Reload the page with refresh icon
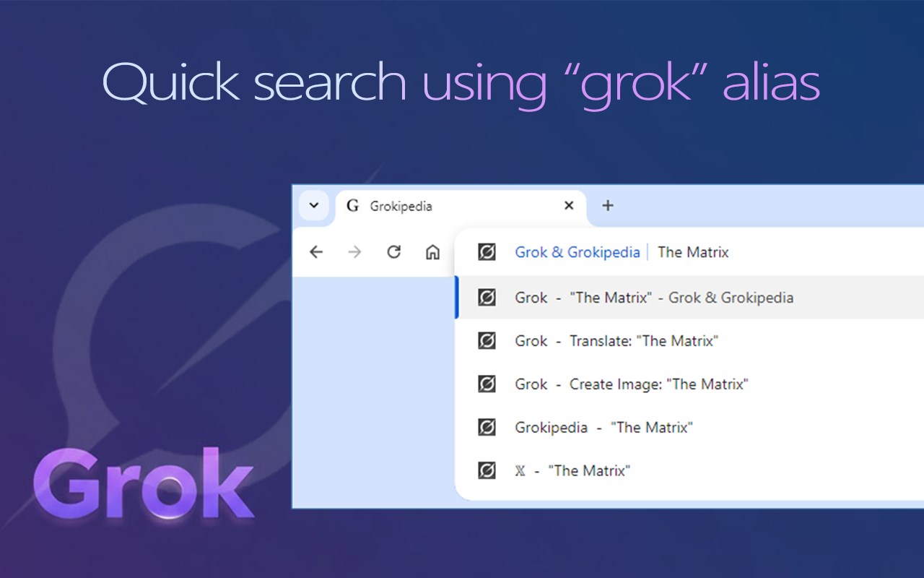The height and width of the screenshot is (578, 924). point(393,252)
